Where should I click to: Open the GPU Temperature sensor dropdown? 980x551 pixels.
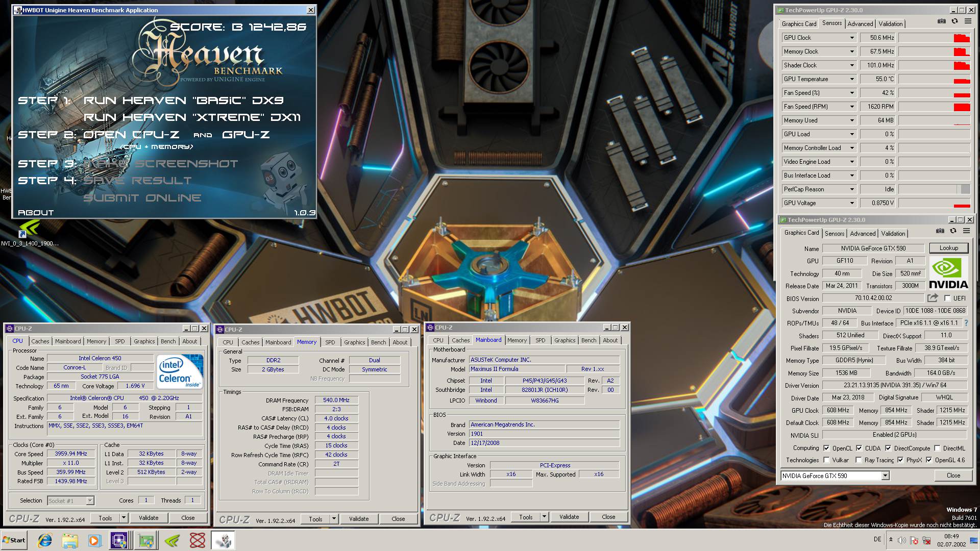point(851,79)
